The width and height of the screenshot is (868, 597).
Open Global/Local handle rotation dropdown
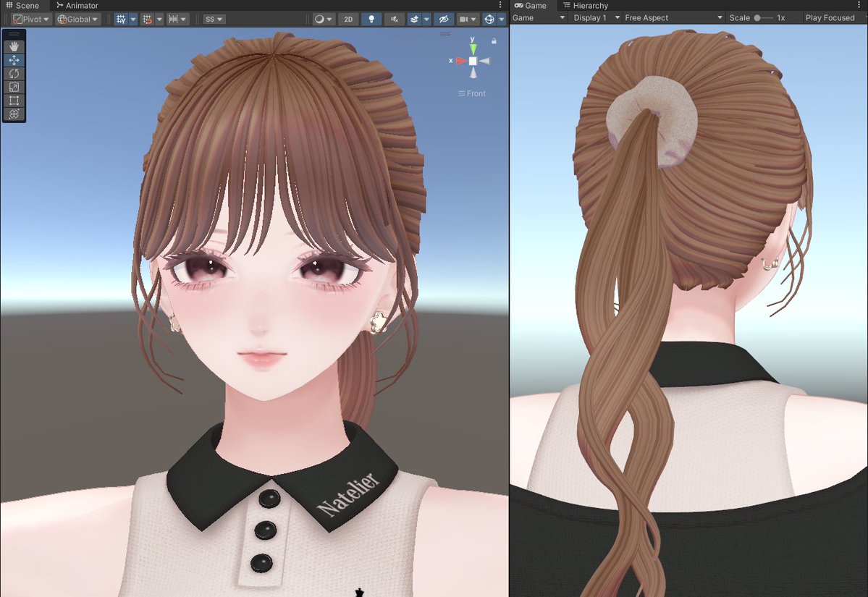pyautogui.click(x=77, y=20)
